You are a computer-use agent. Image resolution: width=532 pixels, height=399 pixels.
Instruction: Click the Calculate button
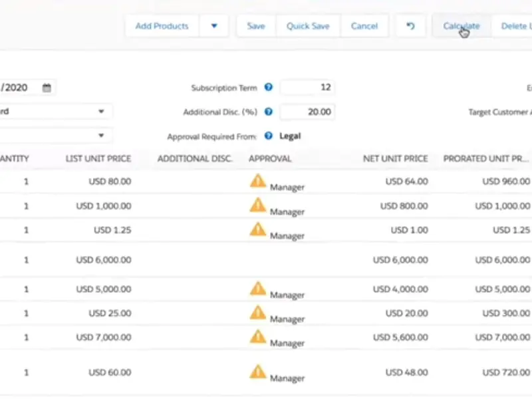461,26
